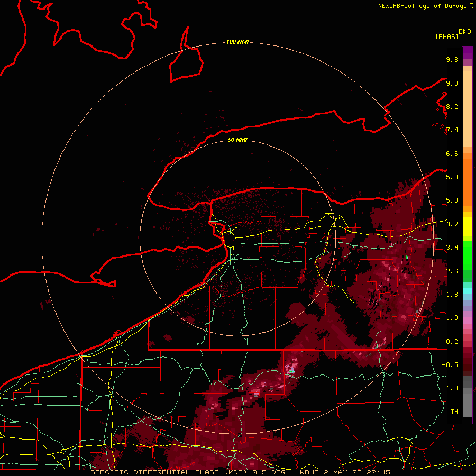Screen dimensions: 476x476
Task: Click the 50 NMI range ring label
Action: pyautogui.click(x=237, y=140)
